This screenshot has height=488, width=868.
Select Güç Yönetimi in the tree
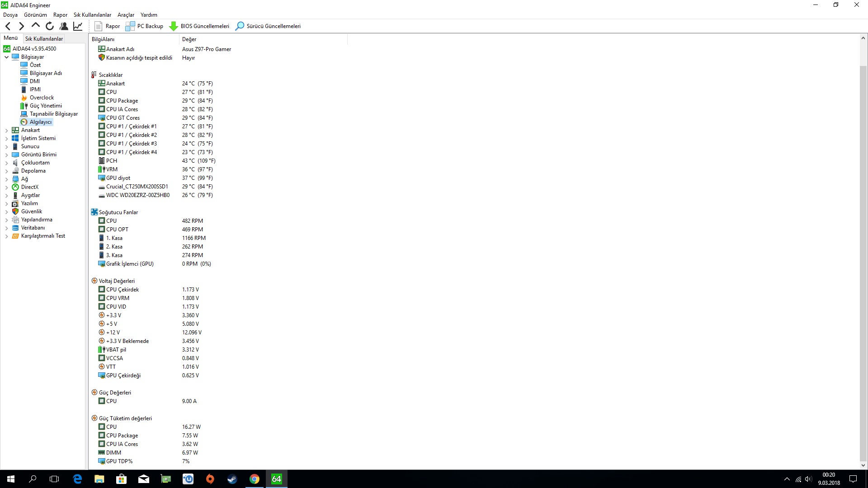(46, 106)
